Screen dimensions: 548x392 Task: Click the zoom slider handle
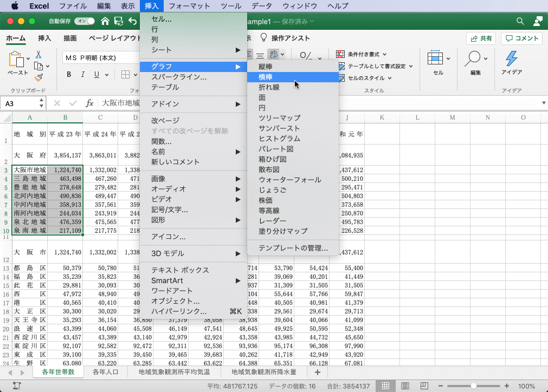pyautogui.click(x=474, y=386)
